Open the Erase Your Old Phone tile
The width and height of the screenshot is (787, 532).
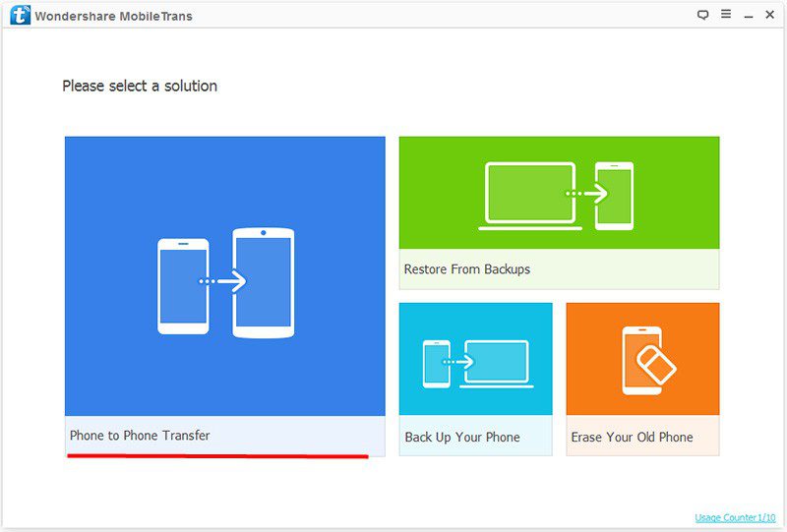click(642, 379)
